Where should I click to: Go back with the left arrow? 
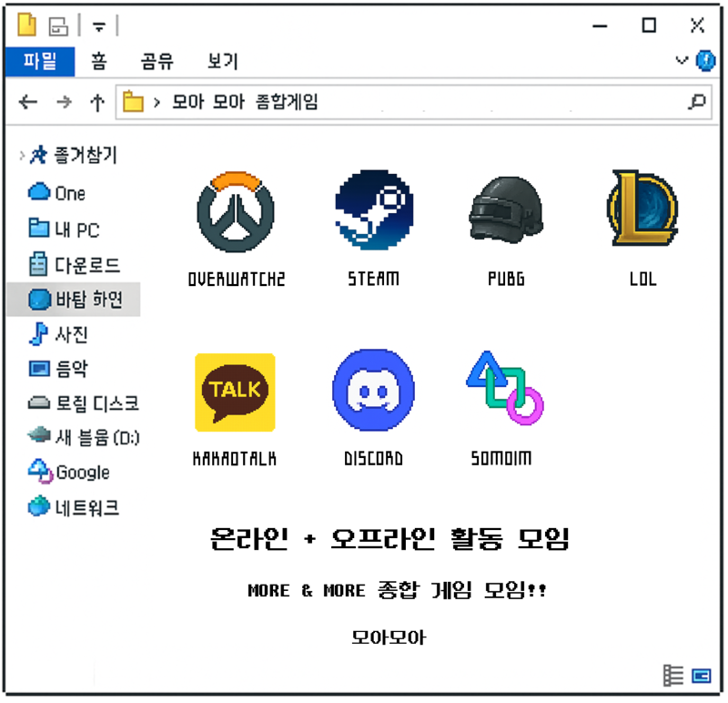pos(28,102)
